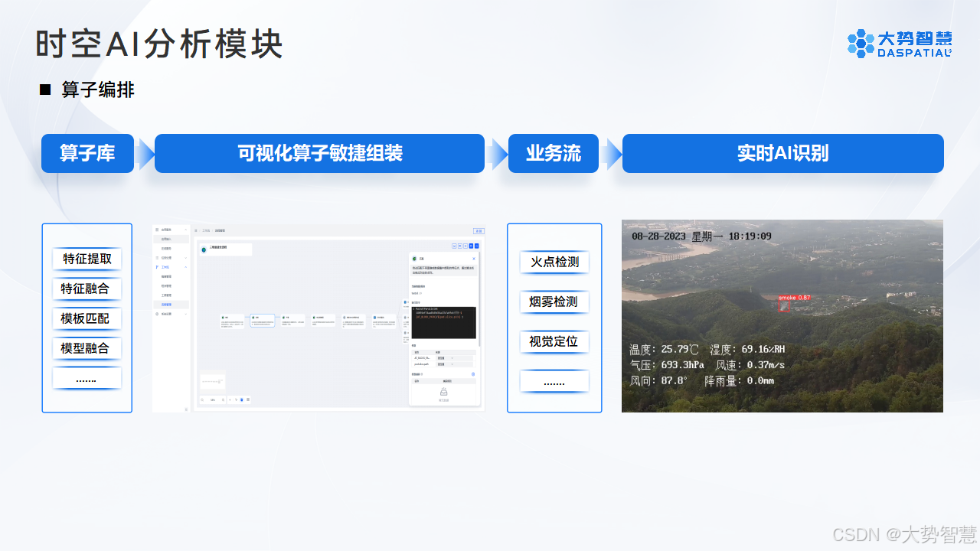Click the leftmost outlined icon in the canvas toolbar

(455, 246)
